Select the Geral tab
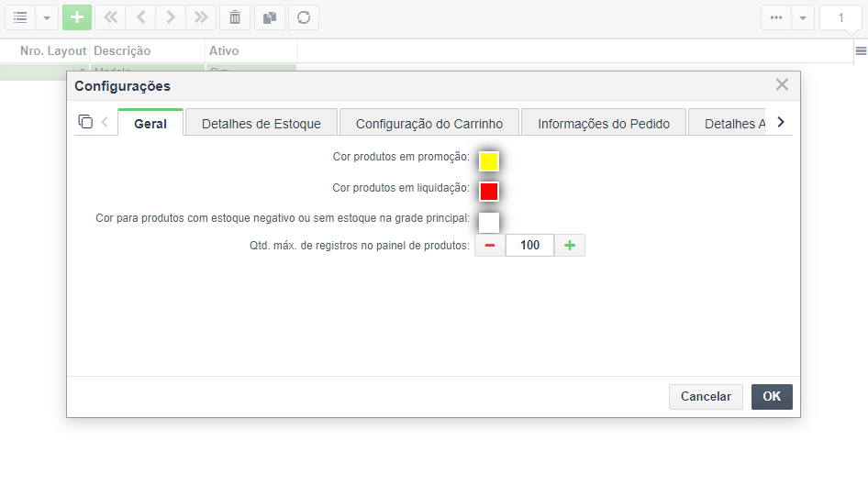This screenshot has width=868, height=485. 150,124
